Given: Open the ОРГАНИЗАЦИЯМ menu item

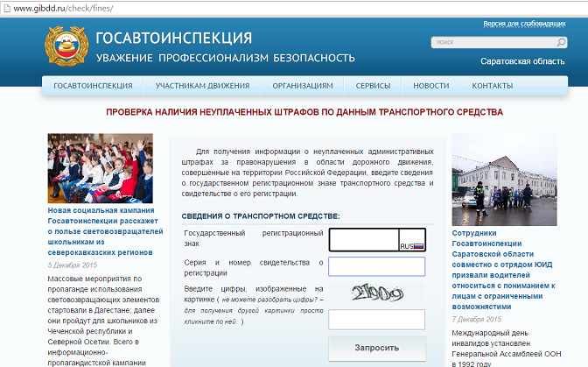Looking at the screenshot, I should [x=303, y=86].
